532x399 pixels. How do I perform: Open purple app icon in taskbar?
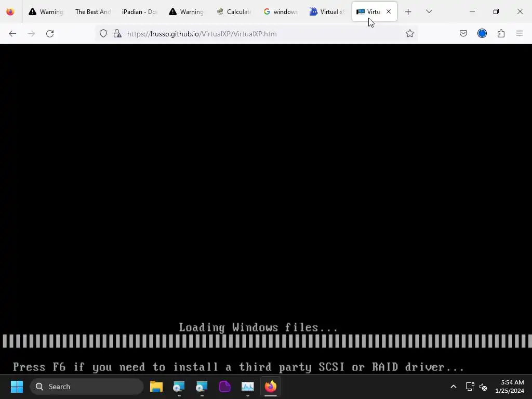click(224, 387)
